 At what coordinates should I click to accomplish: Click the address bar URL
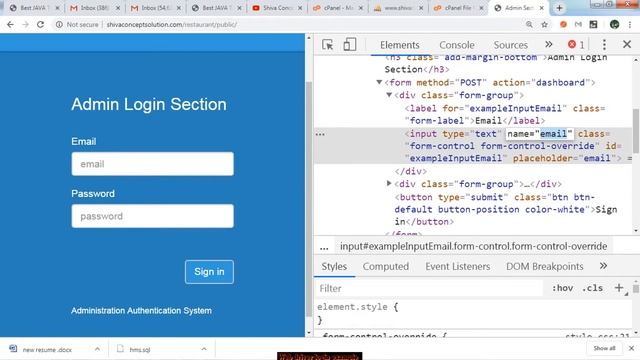pos(171,24)
